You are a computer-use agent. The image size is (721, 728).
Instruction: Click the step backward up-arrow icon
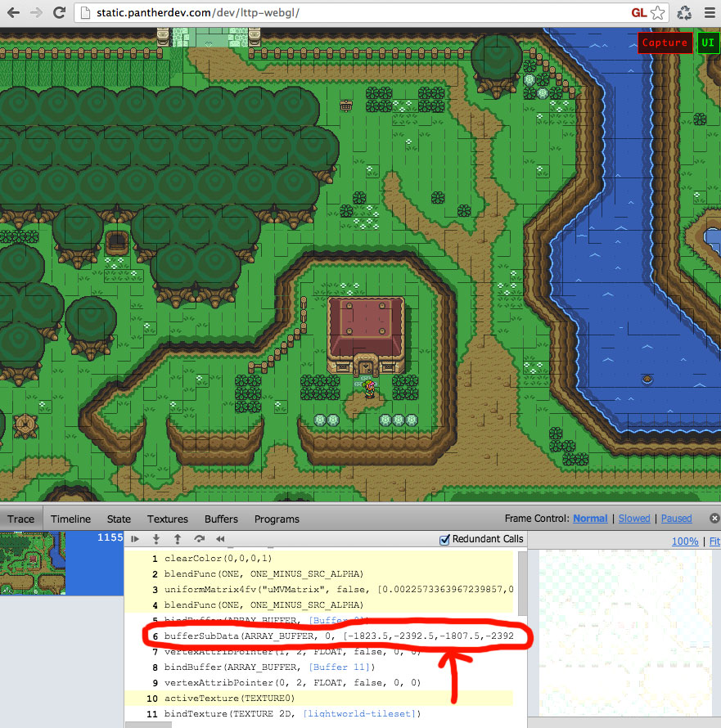click(178, 539)
